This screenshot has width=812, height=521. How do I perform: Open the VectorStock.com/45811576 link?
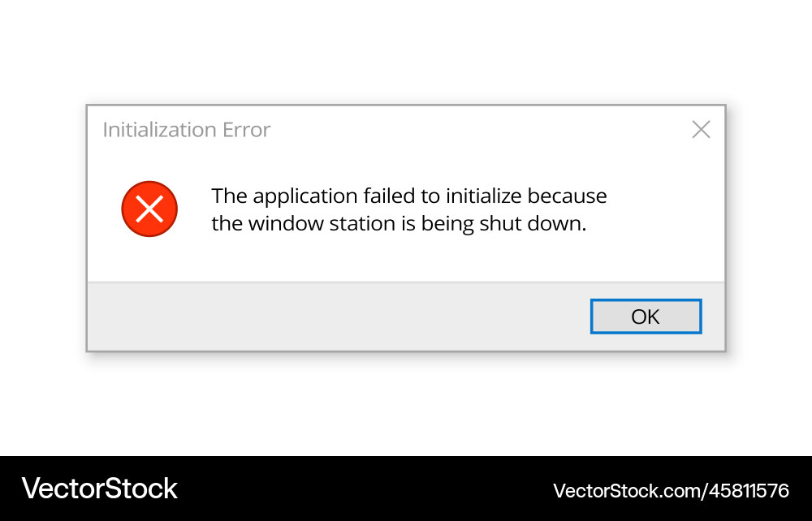(671, 490)
